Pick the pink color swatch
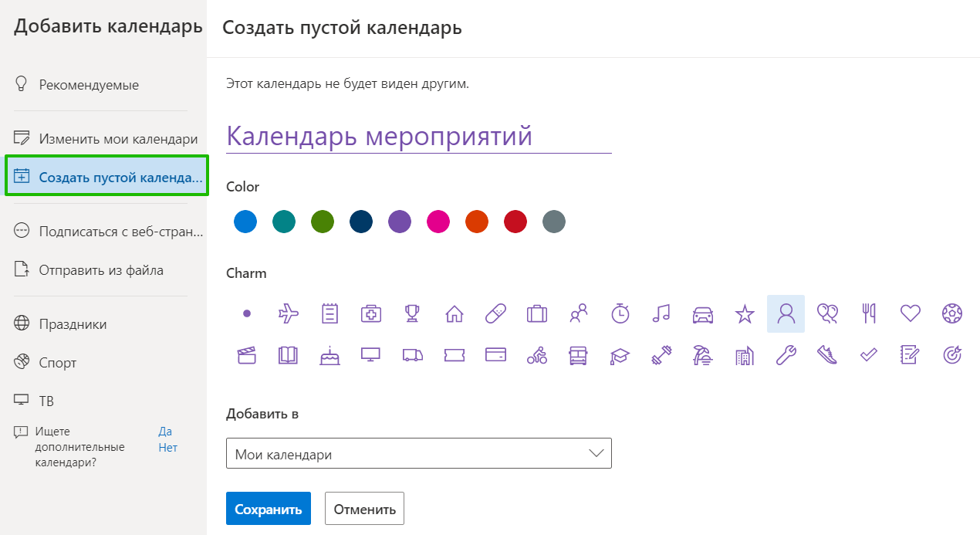 point(438,222)
